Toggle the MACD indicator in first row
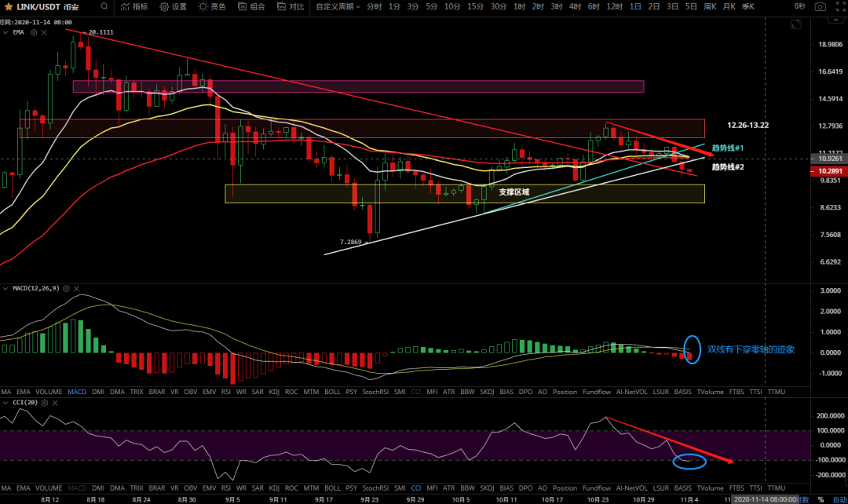This screenshot has height=504, width=848. tap(77, 391)
